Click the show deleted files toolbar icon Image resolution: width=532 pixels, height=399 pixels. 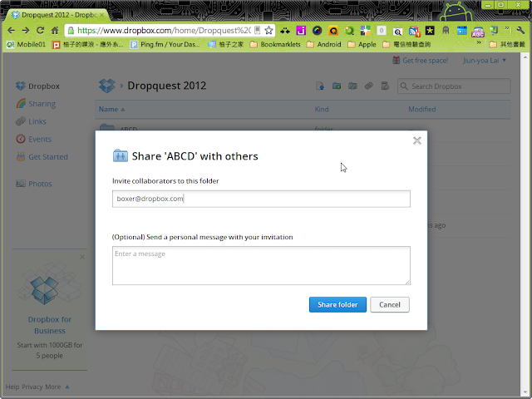tap(385, 86)
